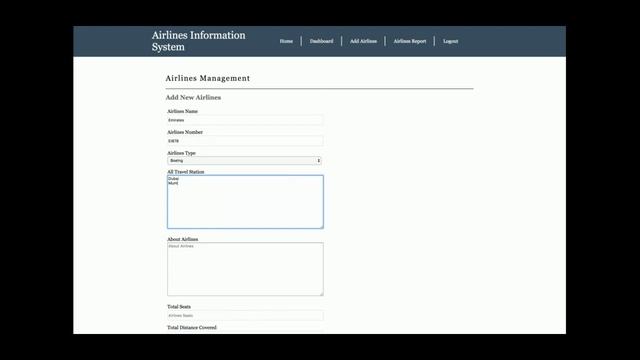Click the Total Distance Covered label
This screenshot has height=360, width=640.
pyautogui.click(x=192, y=327)
